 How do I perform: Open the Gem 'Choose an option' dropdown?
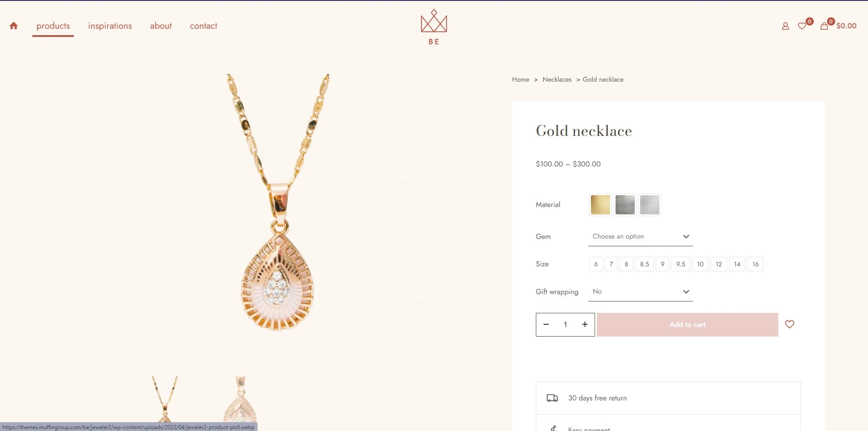click(640, 236)
